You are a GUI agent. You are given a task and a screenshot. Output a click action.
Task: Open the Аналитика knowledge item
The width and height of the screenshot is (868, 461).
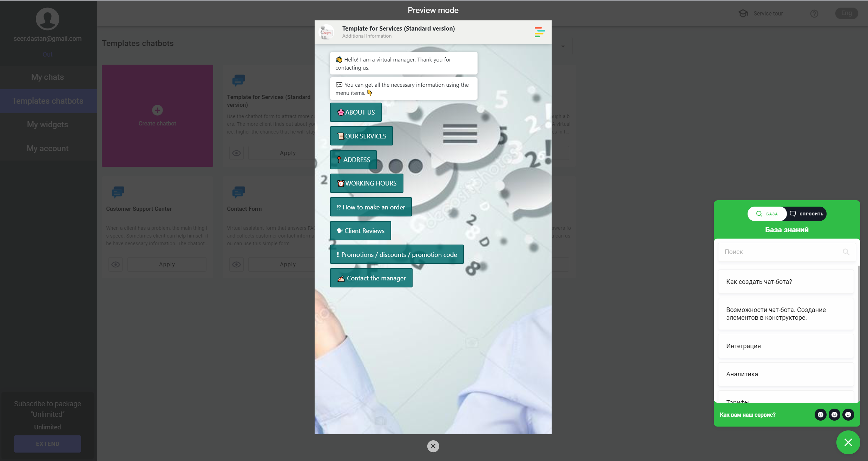pyautogui.click(x=786, y=374)
